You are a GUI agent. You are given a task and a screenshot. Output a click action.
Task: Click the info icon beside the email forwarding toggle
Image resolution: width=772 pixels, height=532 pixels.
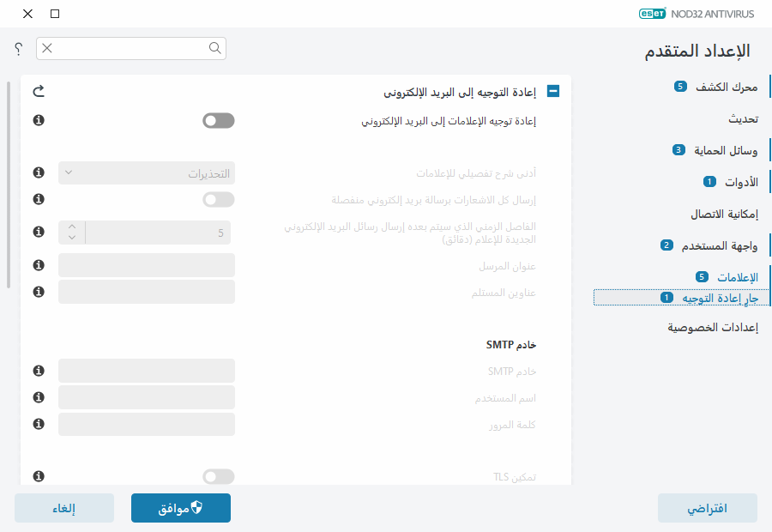(x=38, y=120)
